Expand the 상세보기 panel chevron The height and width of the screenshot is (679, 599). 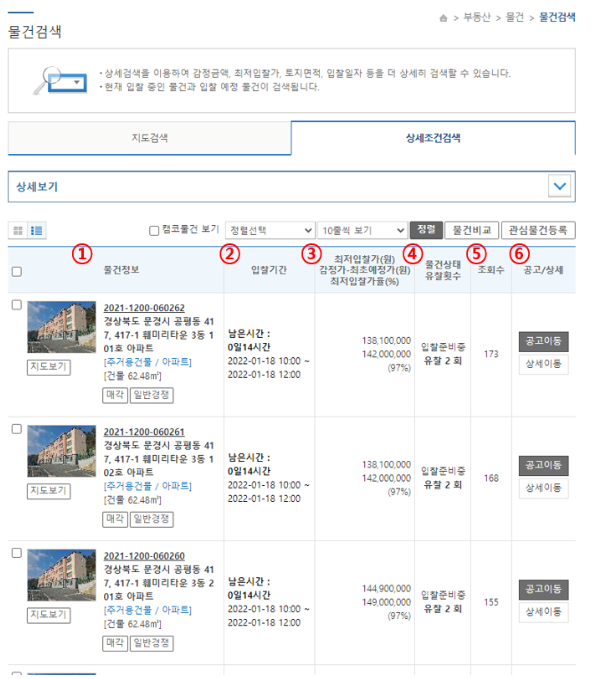tap(559, 186)
